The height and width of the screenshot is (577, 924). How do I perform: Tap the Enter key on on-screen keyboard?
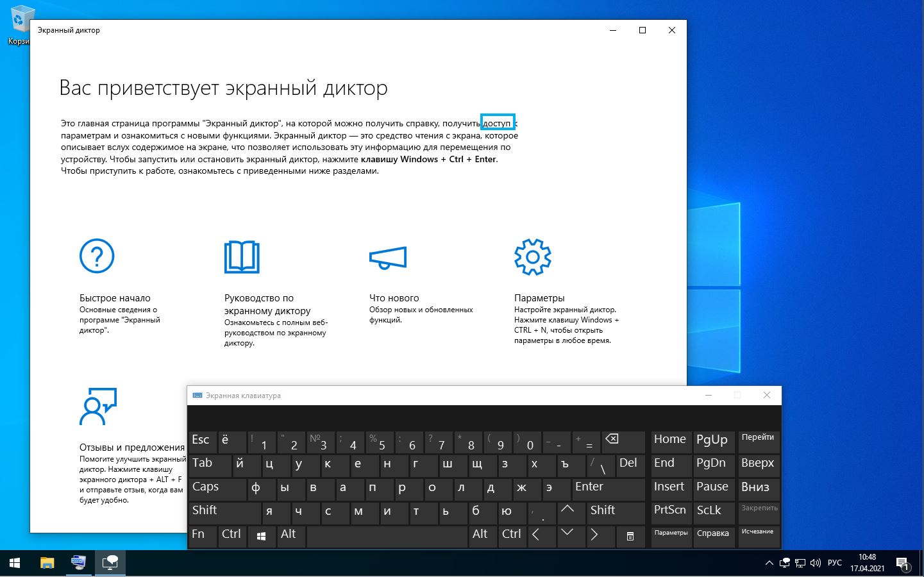click(608, 489)
